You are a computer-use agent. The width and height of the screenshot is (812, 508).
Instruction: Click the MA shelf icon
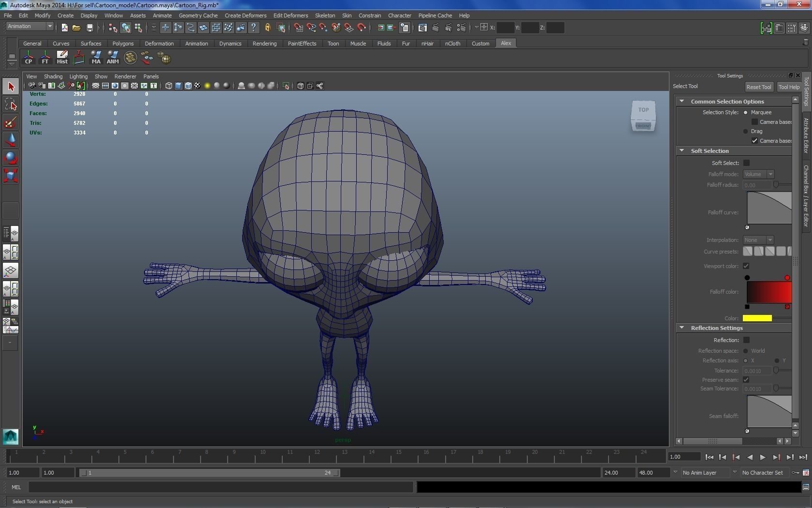point(96,58)
